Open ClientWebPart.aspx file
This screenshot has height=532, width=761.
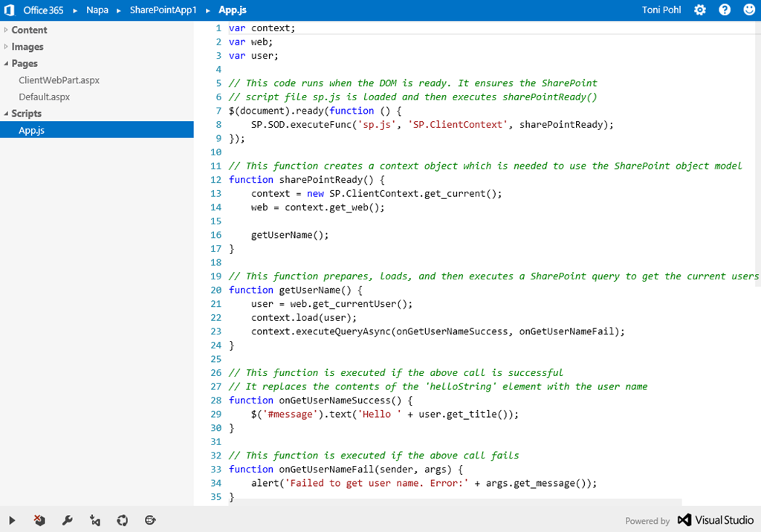tap(59, 80)
